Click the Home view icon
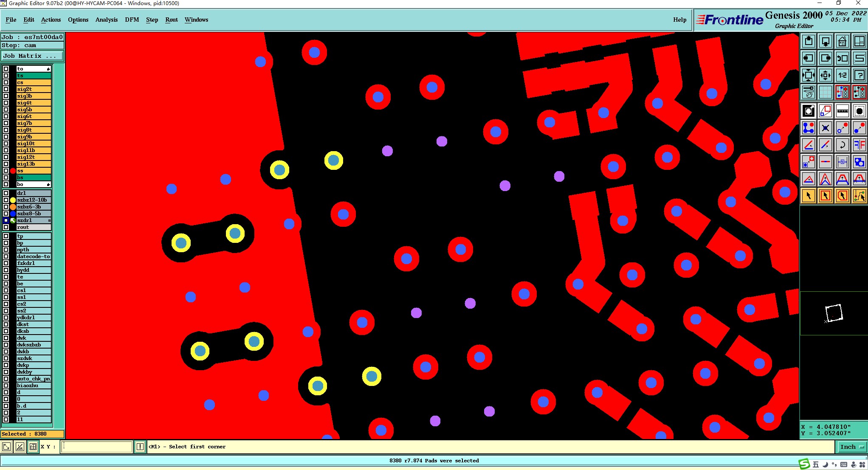 (842, 42)
